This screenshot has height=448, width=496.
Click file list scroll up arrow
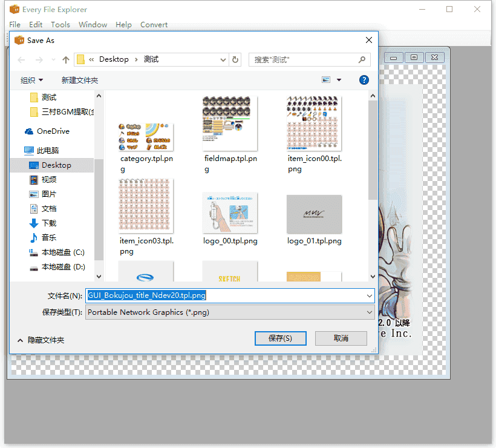pos(373,96)
